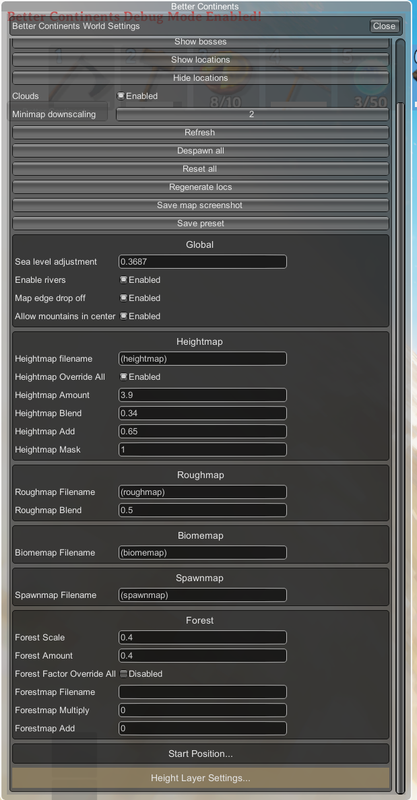Click the Sea level adjustment label
This screenshot has height=800, width=417.
(x=56, y=262)
